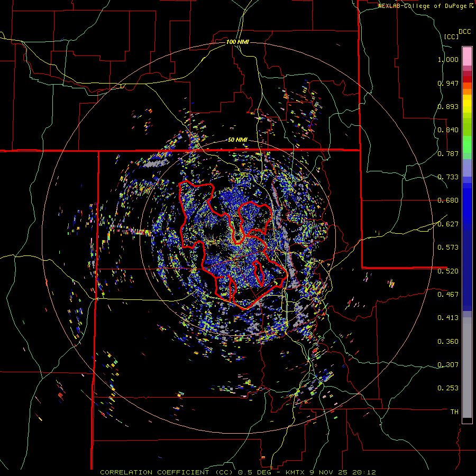The width and height of the screenshot is (476, 476).
Task: Select the 0.573 scale value
Action: click(448, 248)
